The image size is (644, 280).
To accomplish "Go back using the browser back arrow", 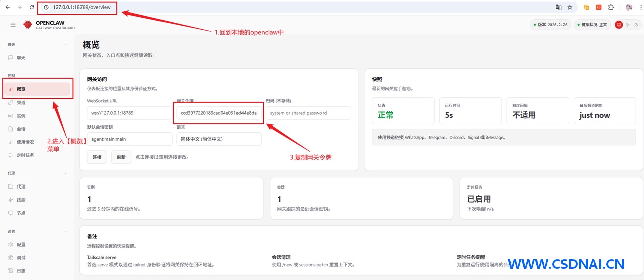I will click(7, 8).
